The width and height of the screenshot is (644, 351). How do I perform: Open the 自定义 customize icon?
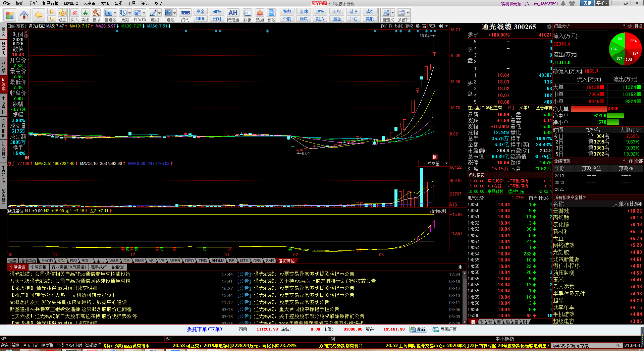tap(386, 13)
